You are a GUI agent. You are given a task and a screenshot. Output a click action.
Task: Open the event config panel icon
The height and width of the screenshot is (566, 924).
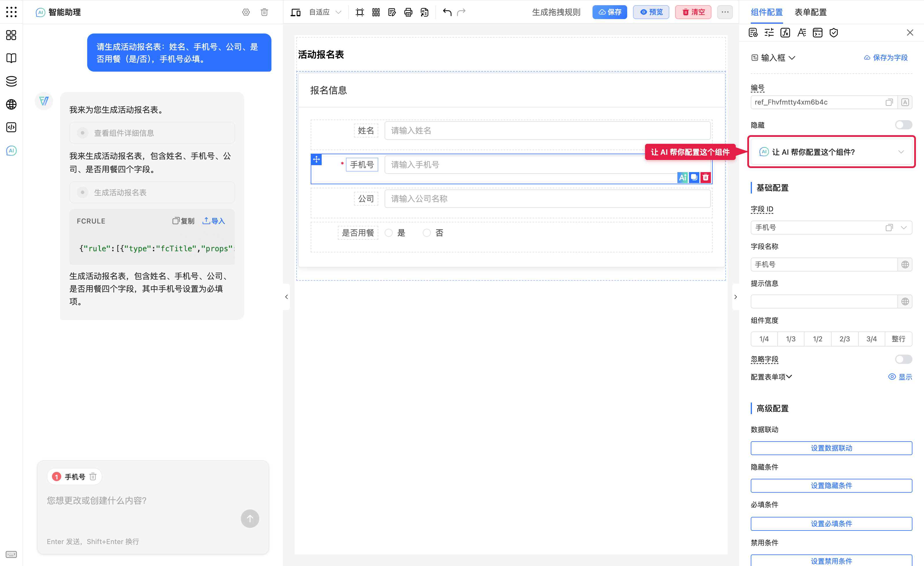click(x=817, y=33)
